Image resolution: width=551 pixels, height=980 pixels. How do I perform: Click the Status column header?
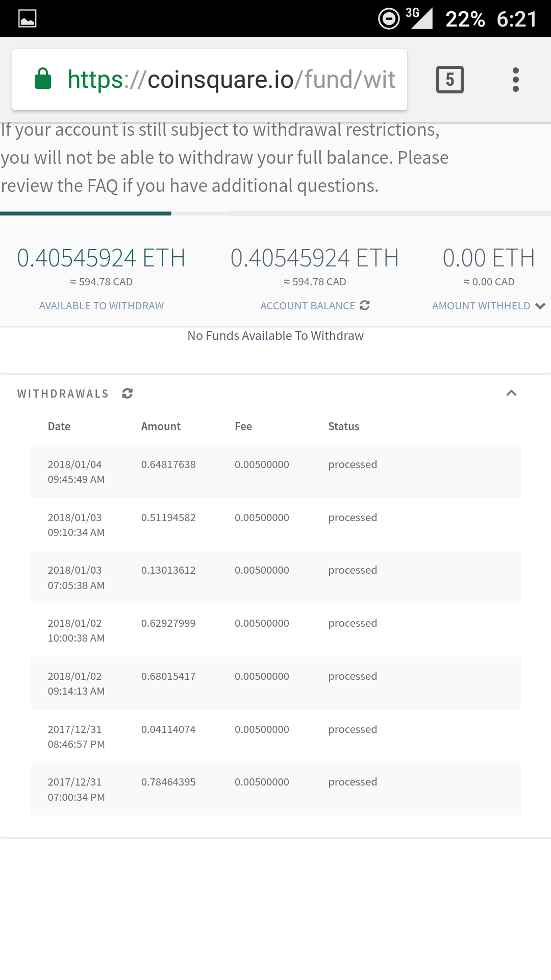[x=344, y=426]
